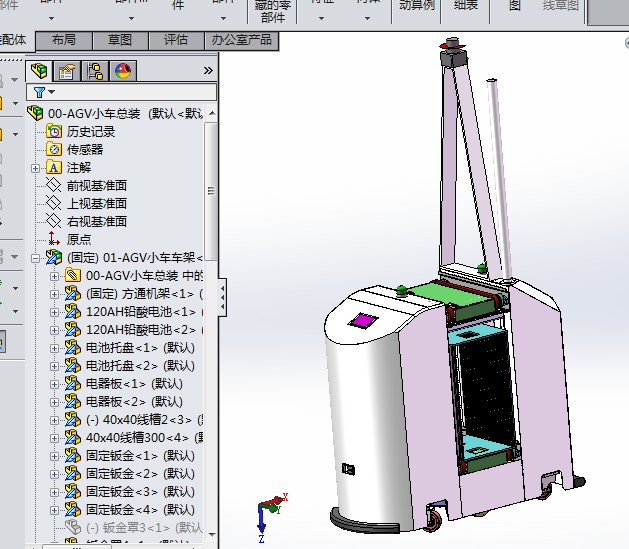This screenshot has width=629, height=549.
Task: Click the filter funnel icon in tree
Action: [40, 92]
